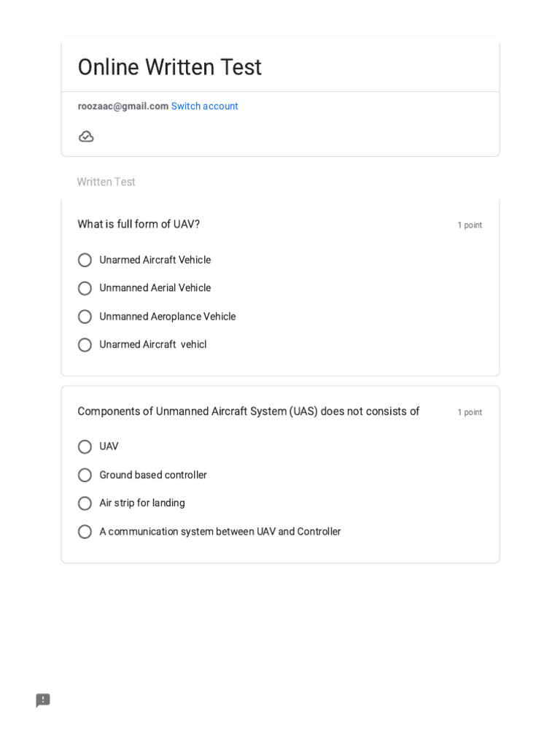This screenshot has height=747, width=560.
Task: Click the roozaac@gmail.com account email
Action: tap(123, 107)
